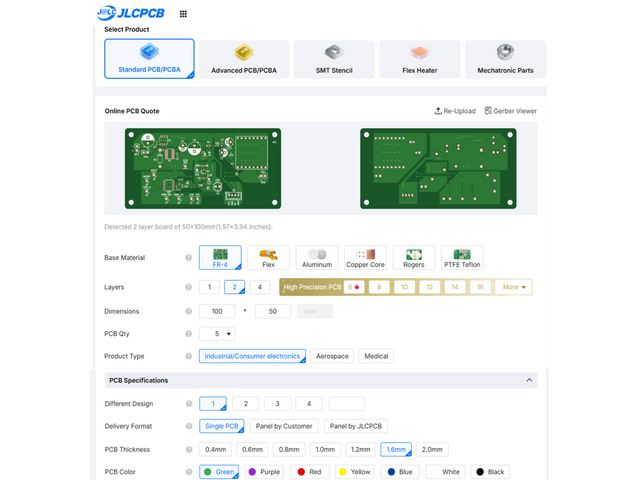This screenshot has width=640, height=480.
Task: Set layers to 1
Action: pos(209,287)
